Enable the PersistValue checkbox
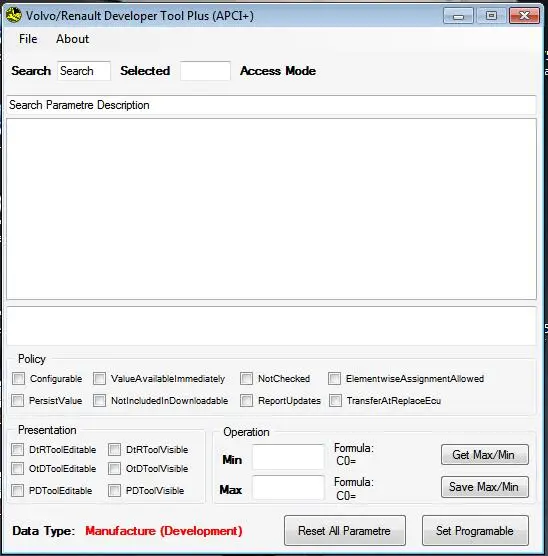The image size is (548, 556). tap(17, 401)
